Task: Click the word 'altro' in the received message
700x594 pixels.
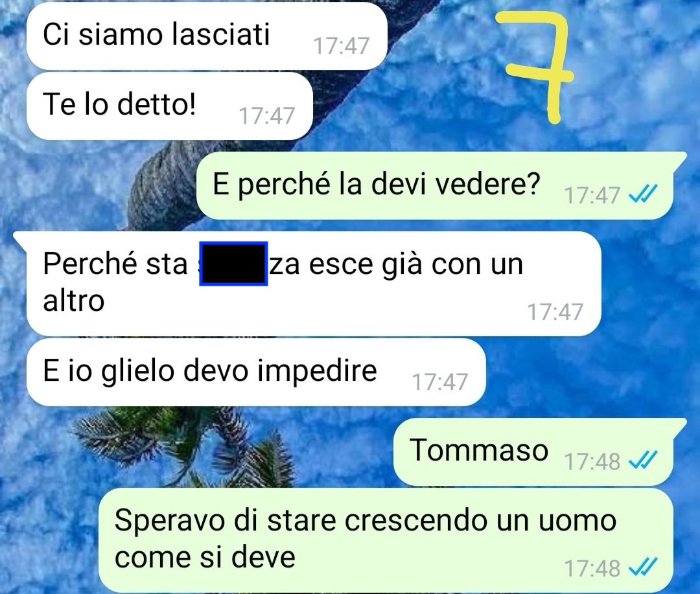Action: [x=74, y=301]
